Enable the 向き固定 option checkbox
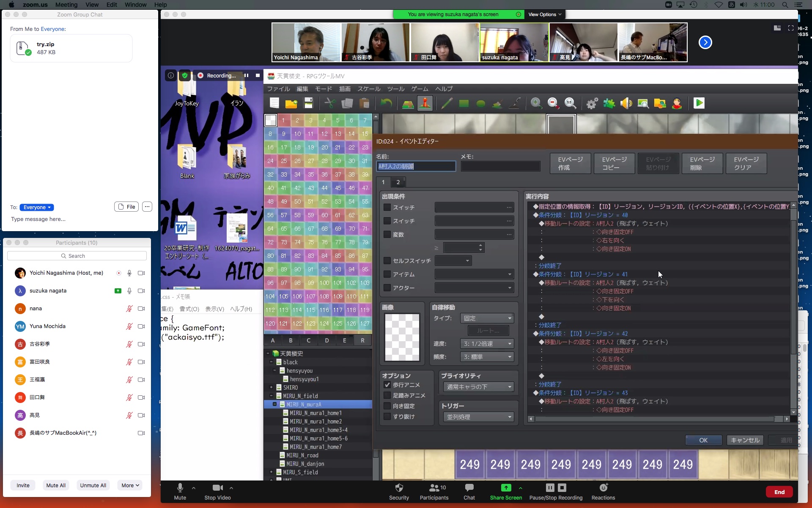 pos(387,406)
